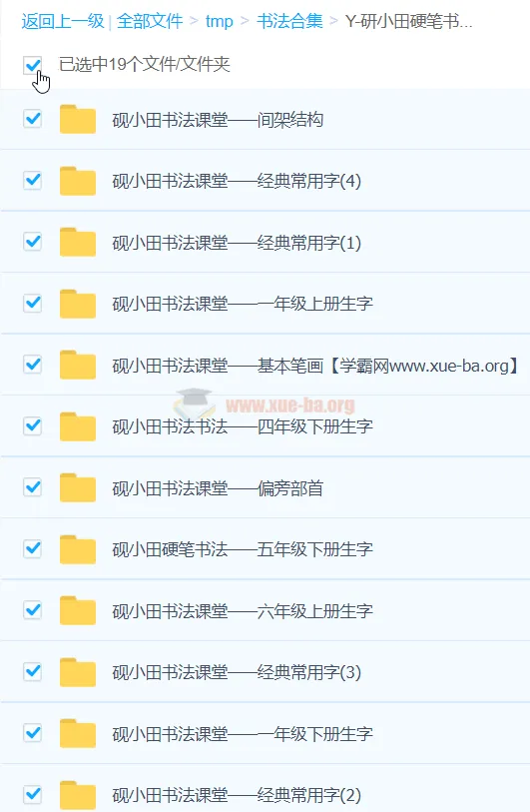The image size is (530, 812).
Task: Open folder icon for 五年级下册生字
Action: pyautogui.click(x=78, y=549)
